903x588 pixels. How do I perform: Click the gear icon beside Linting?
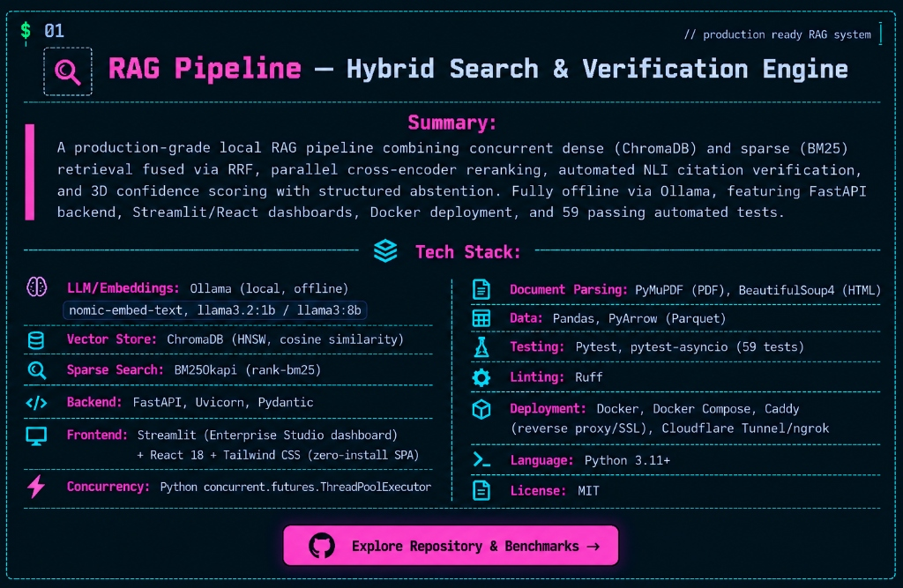(481, 377)
